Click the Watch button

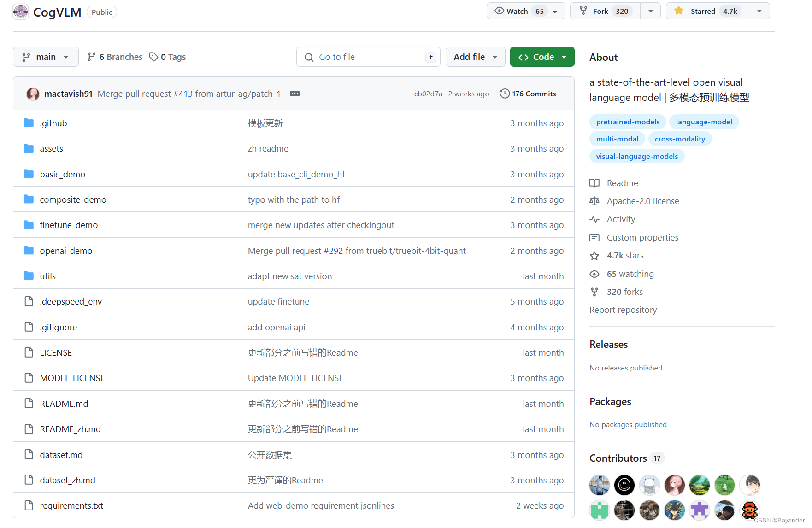coord(517,11)
